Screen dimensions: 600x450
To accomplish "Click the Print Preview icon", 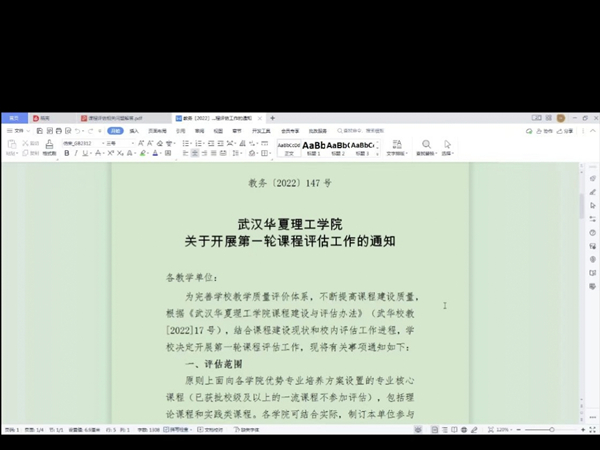I will click(x=68, y=131).
